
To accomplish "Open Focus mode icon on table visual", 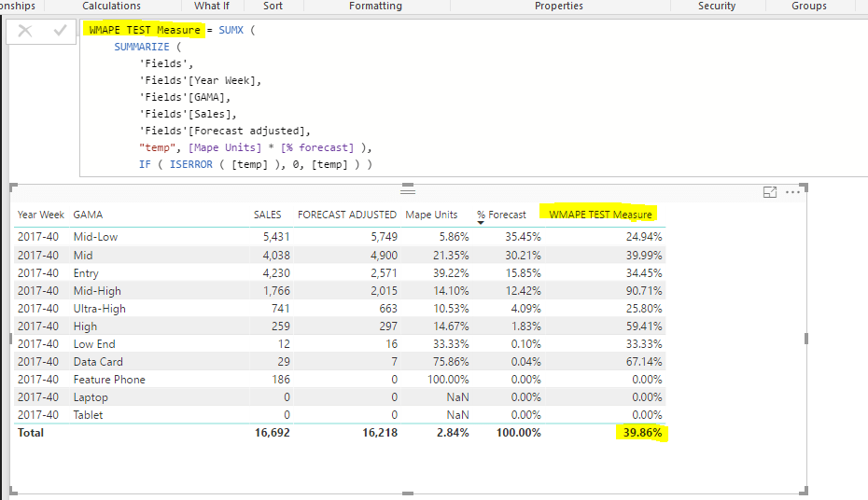I will point(769,192).
